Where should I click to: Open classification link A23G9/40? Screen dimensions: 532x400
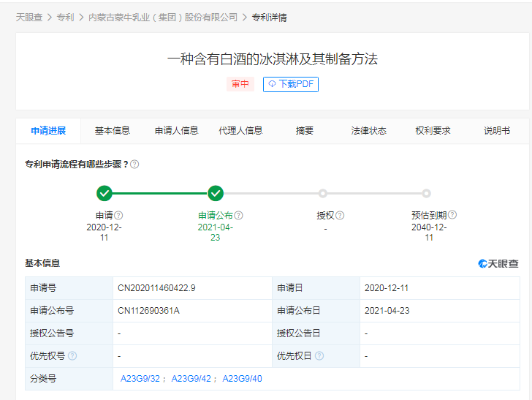click(242, 379)
